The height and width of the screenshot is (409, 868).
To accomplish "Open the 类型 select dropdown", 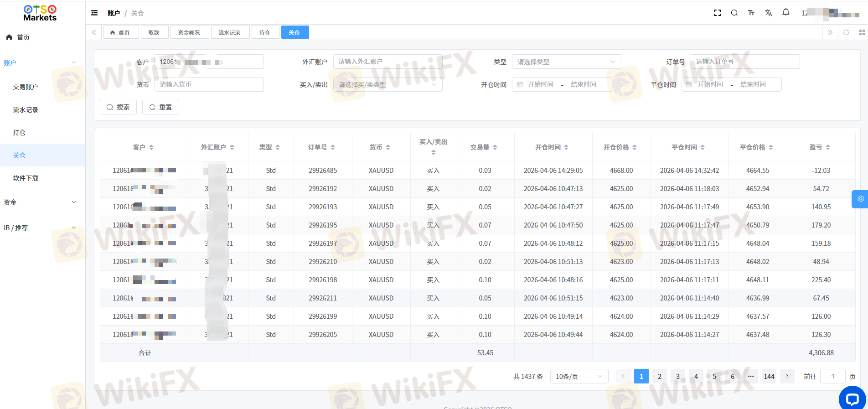I will [566, 62].
